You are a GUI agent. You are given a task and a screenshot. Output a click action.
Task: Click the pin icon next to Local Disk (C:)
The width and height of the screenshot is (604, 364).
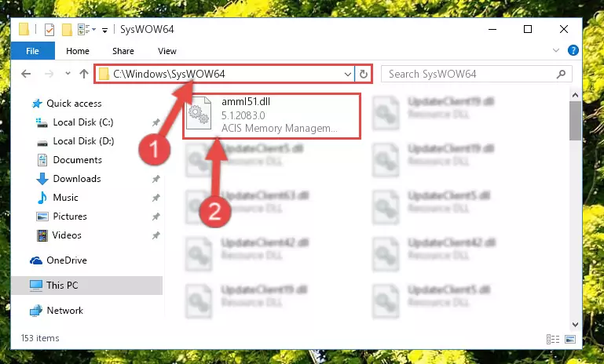(x=156, y=122)
